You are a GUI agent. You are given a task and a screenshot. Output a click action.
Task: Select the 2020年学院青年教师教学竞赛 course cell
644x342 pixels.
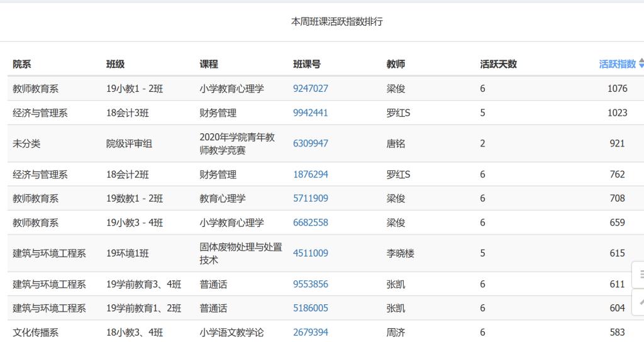pos(236,143)
